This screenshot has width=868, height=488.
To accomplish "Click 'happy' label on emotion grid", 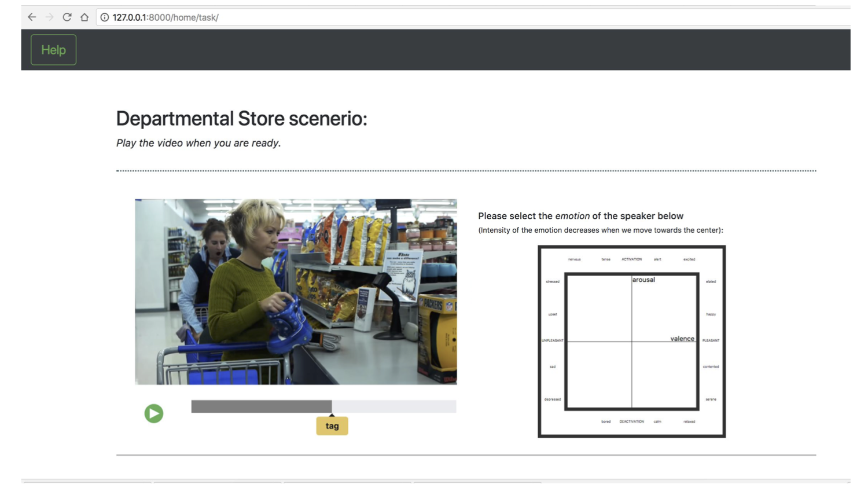I will coord(711,314).
